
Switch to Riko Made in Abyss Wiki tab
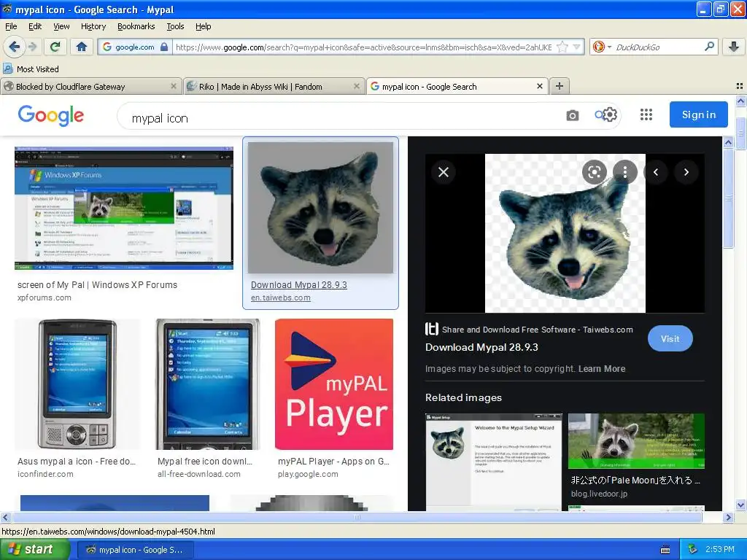[x=273, y=87]
